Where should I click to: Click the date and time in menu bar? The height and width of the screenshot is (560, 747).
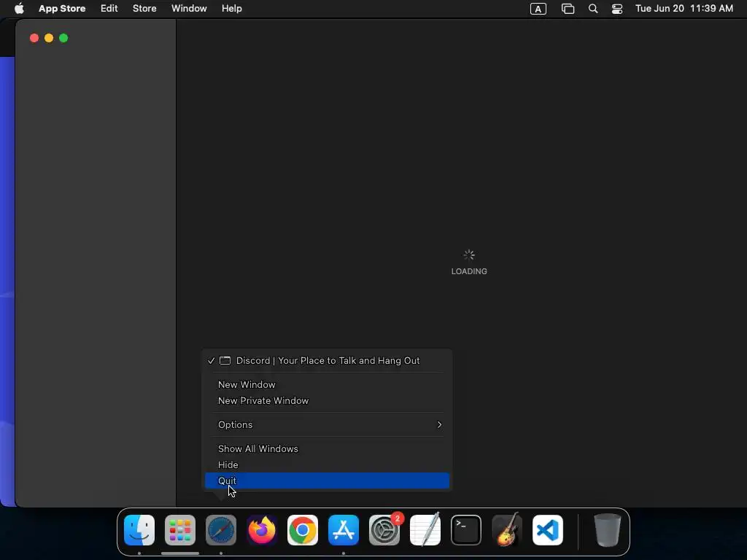(684, 9)
